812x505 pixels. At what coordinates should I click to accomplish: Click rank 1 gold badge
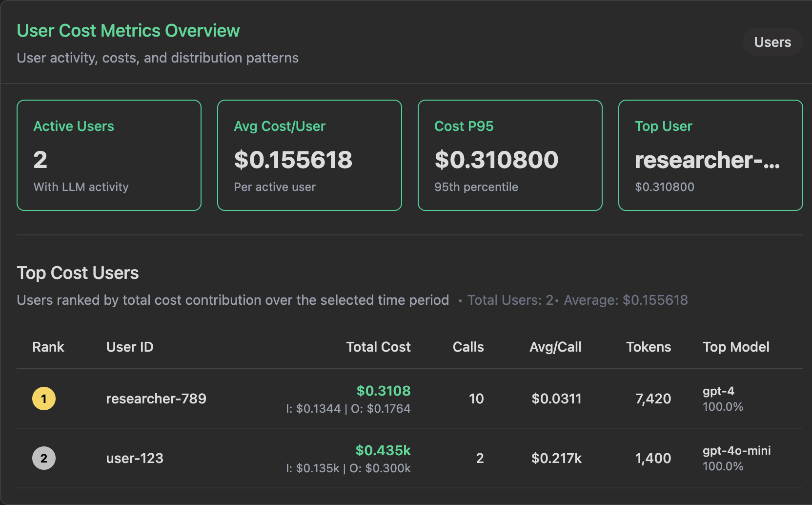pyautogui.click(x=44, y=399)
